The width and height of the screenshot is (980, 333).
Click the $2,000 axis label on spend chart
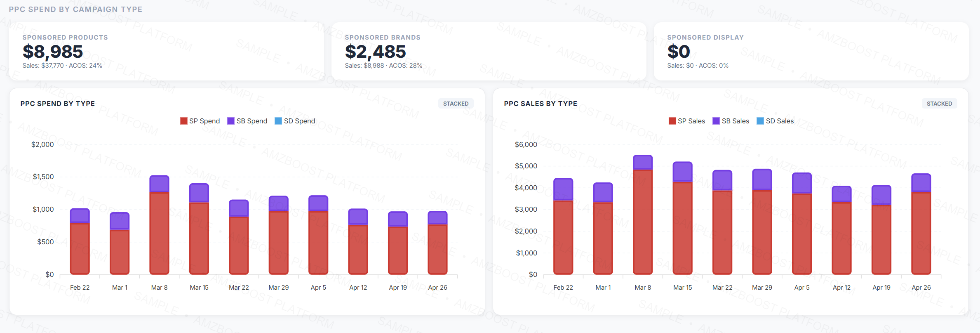click(42, 144)
